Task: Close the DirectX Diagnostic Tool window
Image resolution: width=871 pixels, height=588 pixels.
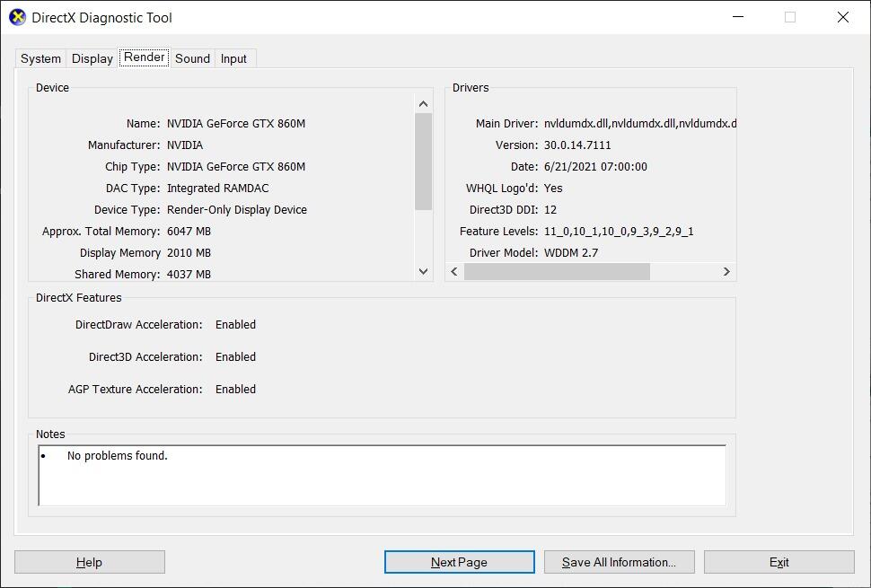Action: click(842, 17)
